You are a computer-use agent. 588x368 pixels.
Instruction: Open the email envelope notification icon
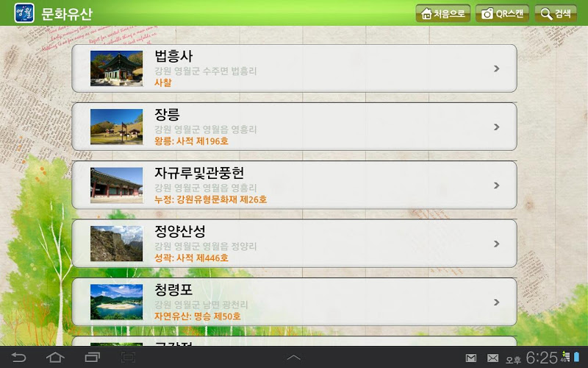(x=492, y=358)
